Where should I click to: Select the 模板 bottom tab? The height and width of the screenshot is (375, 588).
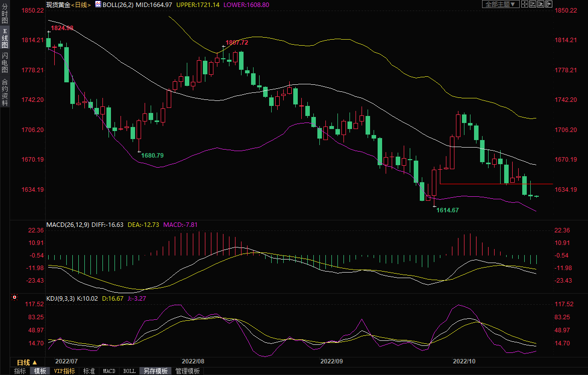(40, 371)
